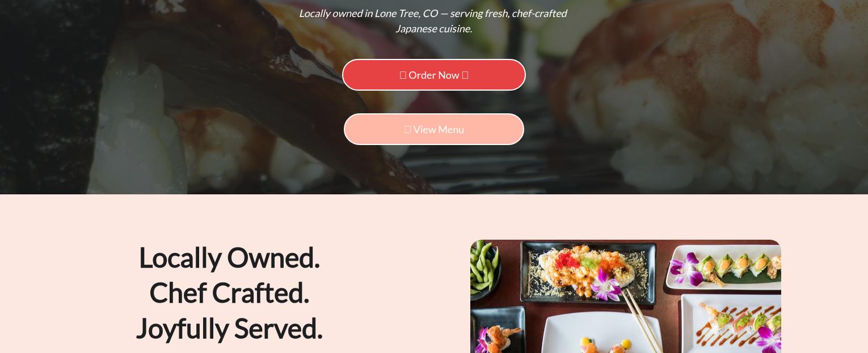Click the icon left of Order Now
The height and width of the screenshot is (353, 868).
[x=403, y=75]
